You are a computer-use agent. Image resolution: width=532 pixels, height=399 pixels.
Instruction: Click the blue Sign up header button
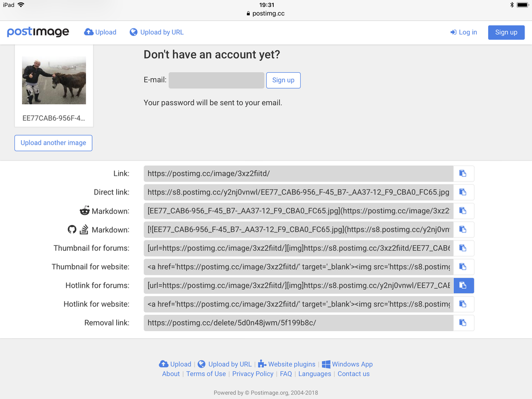(506, 32)
